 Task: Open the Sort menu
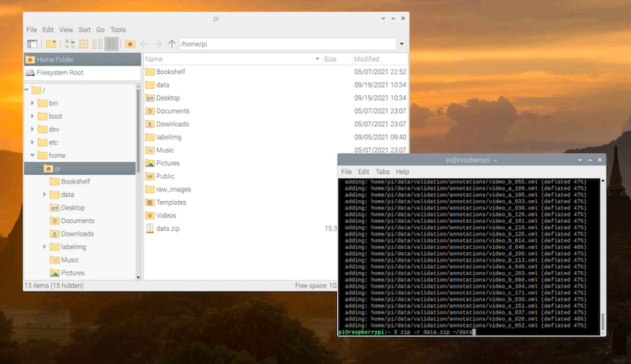click(84, 30)
